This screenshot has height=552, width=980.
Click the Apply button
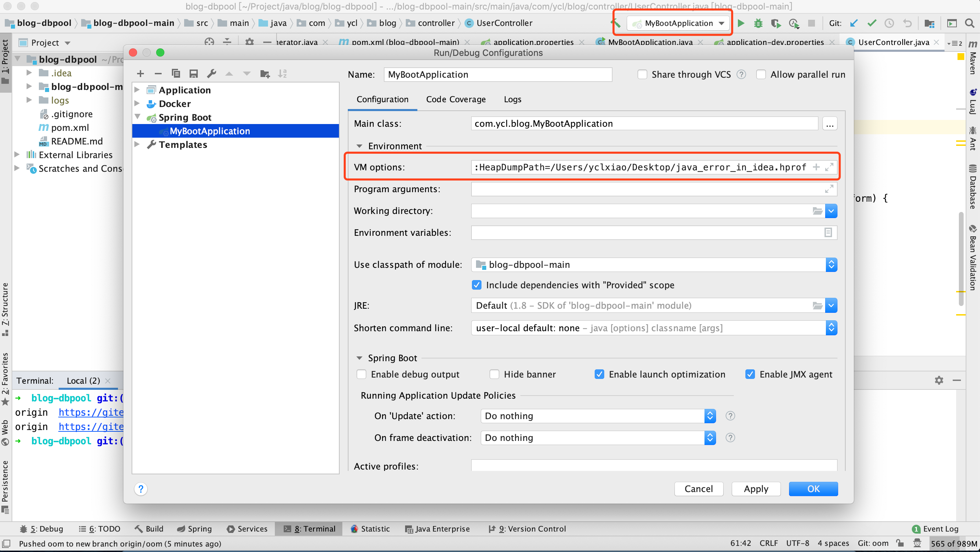click(x=756, y=489)
